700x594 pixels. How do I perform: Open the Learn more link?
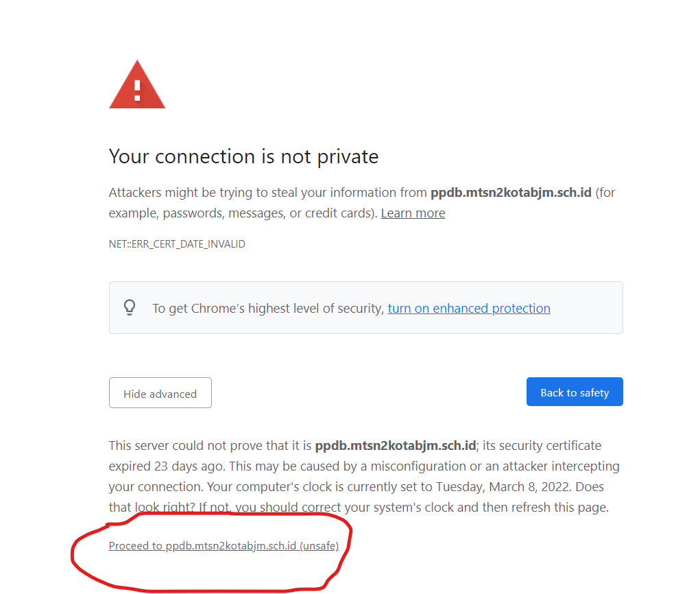pyautogui.click(x=413, y=213)
